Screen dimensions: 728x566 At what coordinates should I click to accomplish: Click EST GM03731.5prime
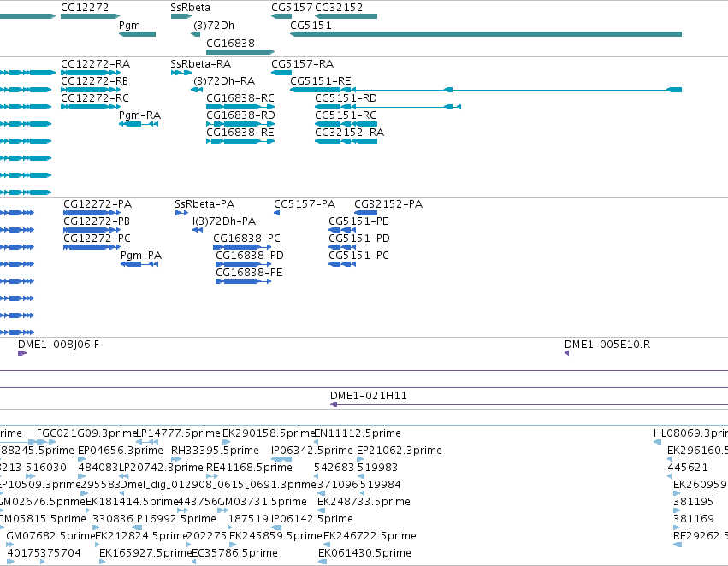pos(223,510)
